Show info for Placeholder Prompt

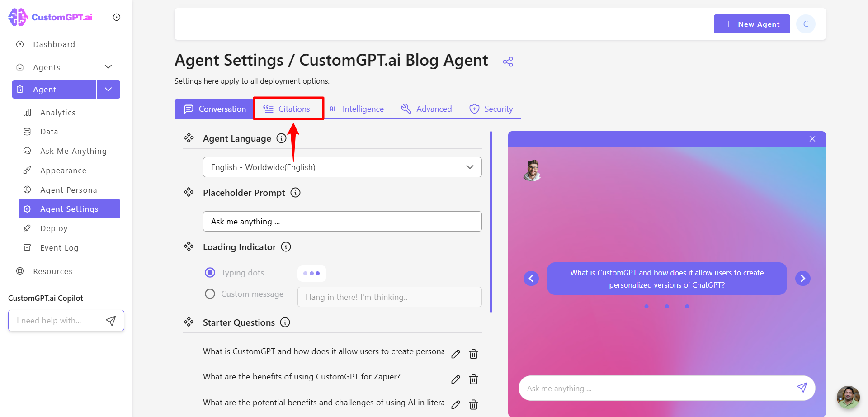tap(296, 193)
